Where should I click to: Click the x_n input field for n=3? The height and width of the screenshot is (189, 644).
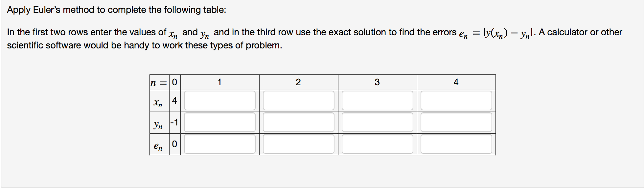pyautogui.click(x=377, y=100)
